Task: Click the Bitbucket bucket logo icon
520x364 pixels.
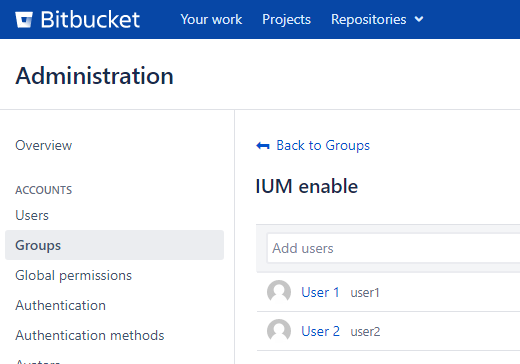Action: 24,20
